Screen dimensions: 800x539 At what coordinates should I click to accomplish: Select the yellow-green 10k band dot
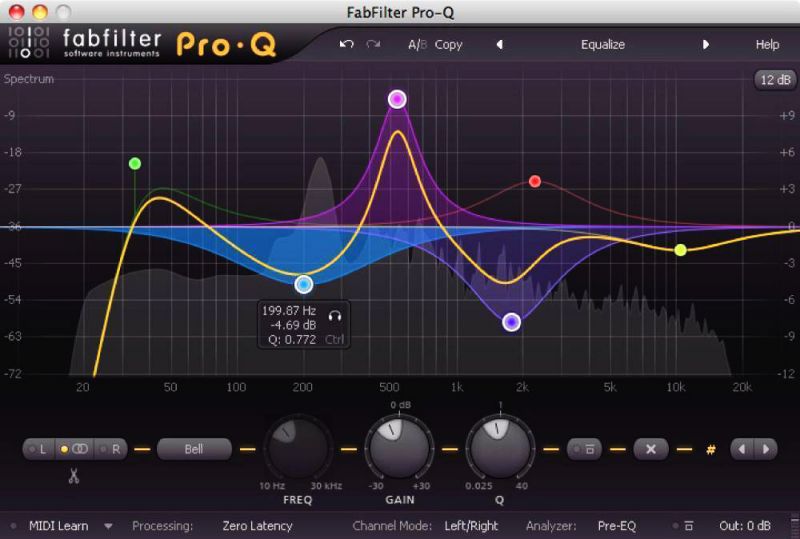click(x=680, y=250)
